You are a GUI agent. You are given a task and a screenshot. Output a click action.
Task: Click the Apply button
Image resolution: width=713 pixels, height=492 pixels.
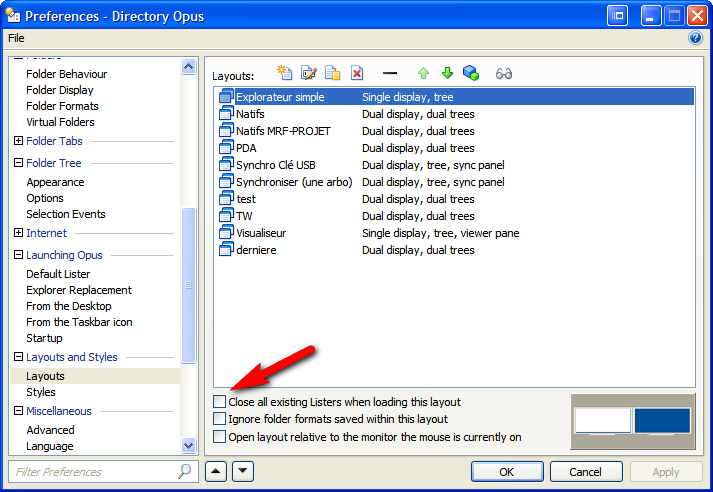pos(666,472)
